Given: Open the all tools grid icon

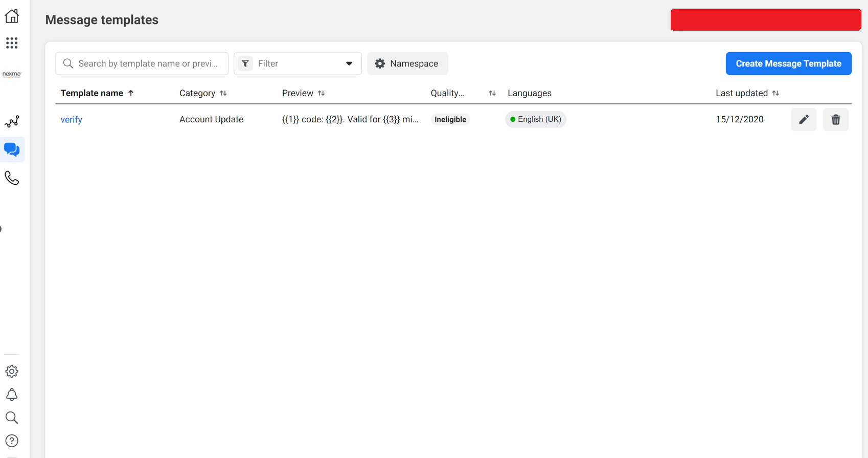Looking at the screenshot, I should [x=12, y=43].
